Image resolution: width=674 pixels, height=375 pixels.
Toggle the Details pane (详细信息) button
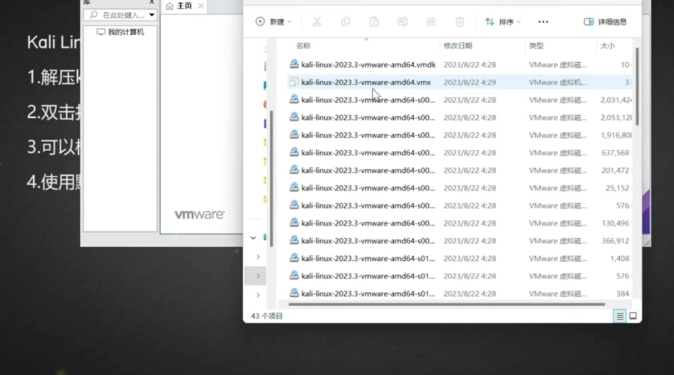click(605, 22)
